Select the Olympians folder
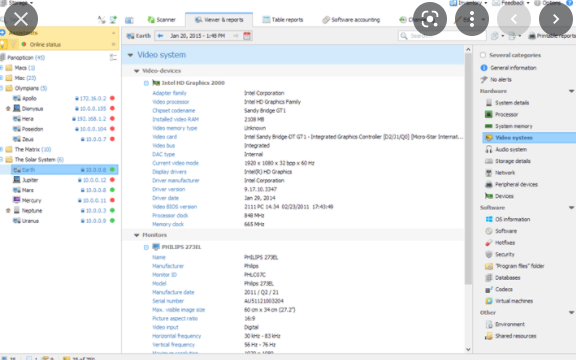 pyautogui.click(x=26, y=88)
